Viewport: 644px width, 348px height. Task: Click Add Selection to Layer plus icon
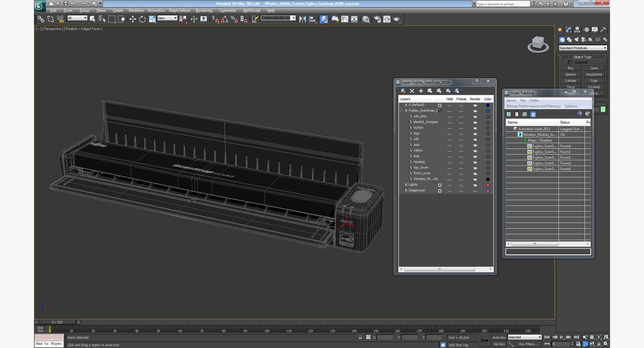[421, 91]
